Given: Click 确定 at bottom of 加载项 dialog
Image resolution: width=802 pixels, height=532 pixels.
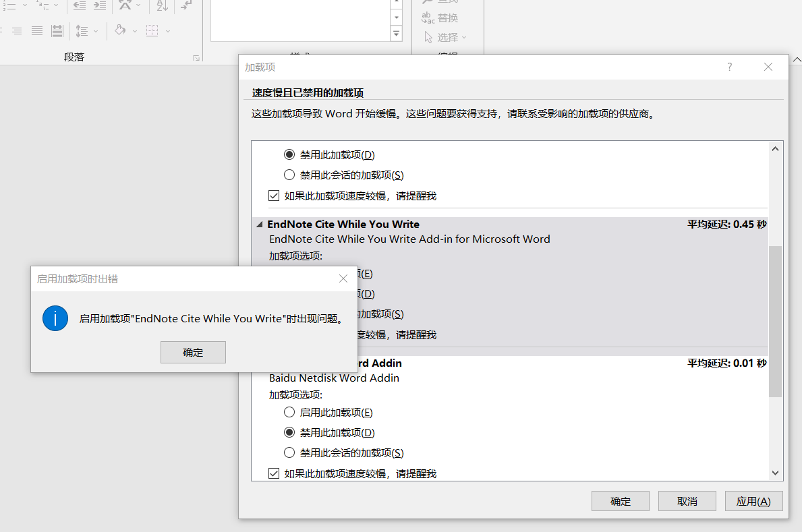Looking at the screenshot, I should tap(621, 501).
